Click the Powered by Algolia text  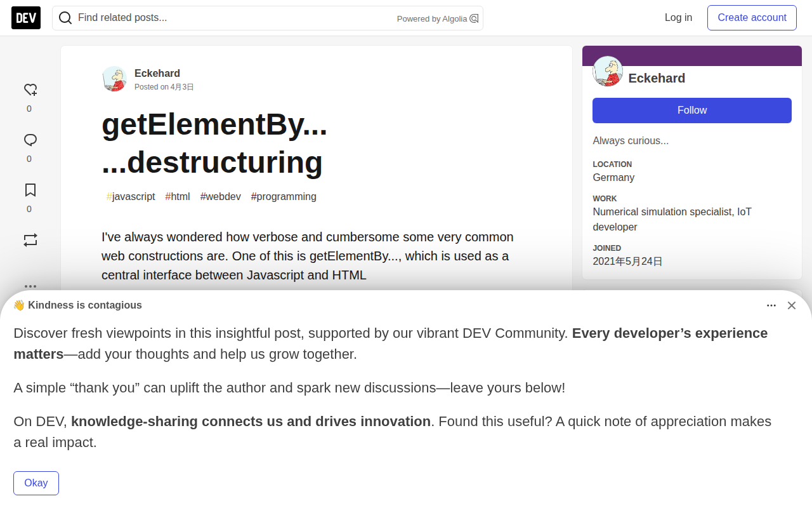(x=432, y=19)
